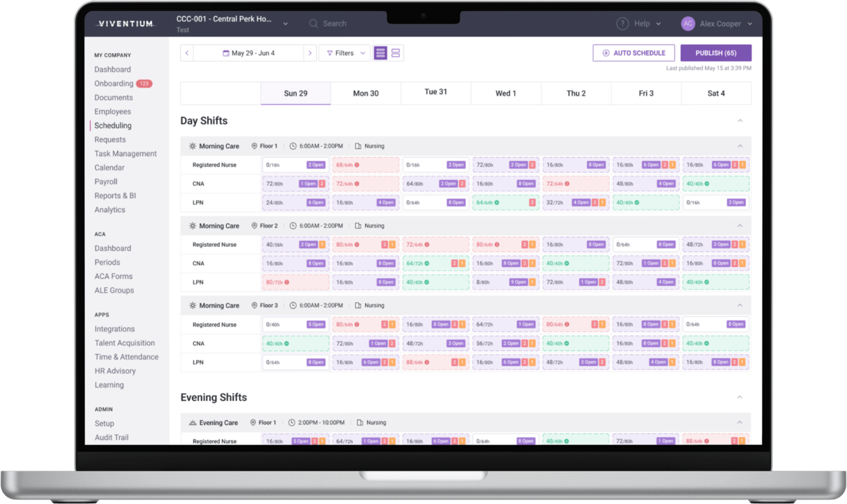Click the AUTO SCHEDULE button

[x=634, y=53]
